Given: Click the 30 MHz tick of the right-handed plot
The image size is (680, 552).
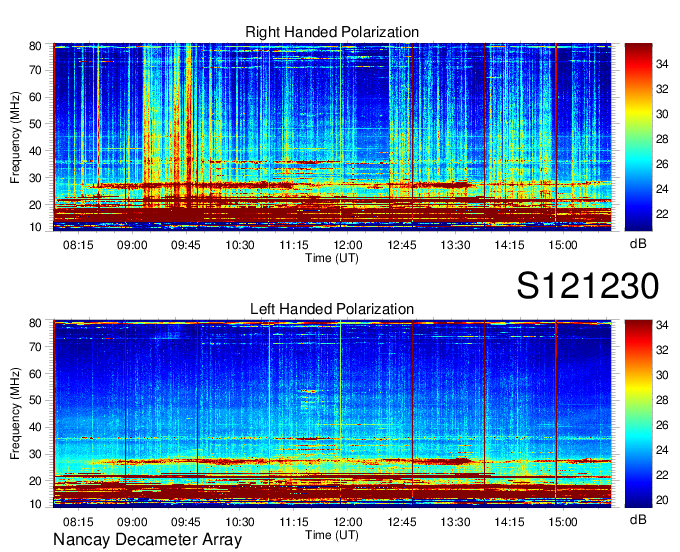Looking at the screenshot, I should [x=35, y=178].
